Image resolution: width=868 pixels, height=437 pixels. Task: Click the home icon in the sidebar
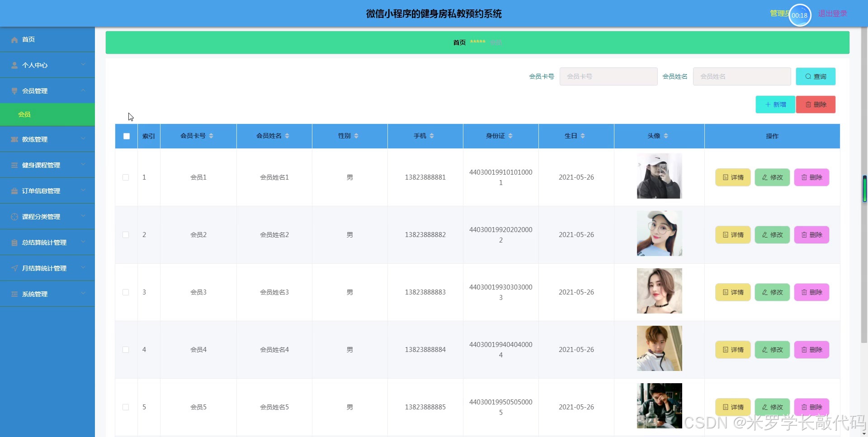click(x=14, y=40)
